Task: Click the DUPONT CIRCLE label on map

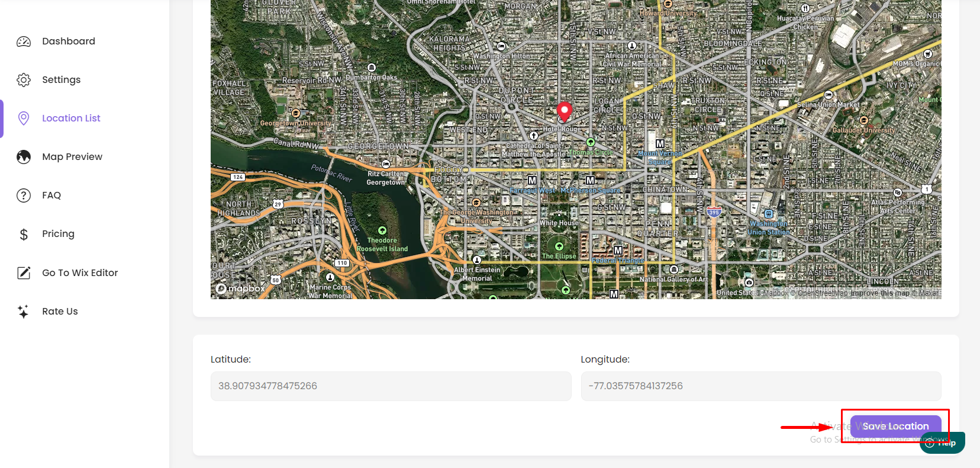Action: coord(517,95)
